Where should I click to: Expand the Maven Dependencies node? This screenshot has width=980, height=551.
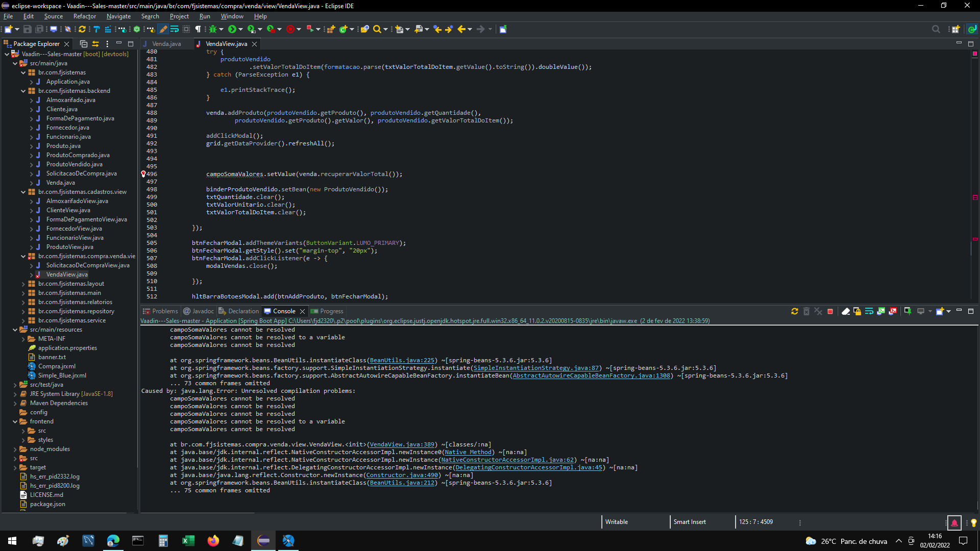tap(15, 403)
